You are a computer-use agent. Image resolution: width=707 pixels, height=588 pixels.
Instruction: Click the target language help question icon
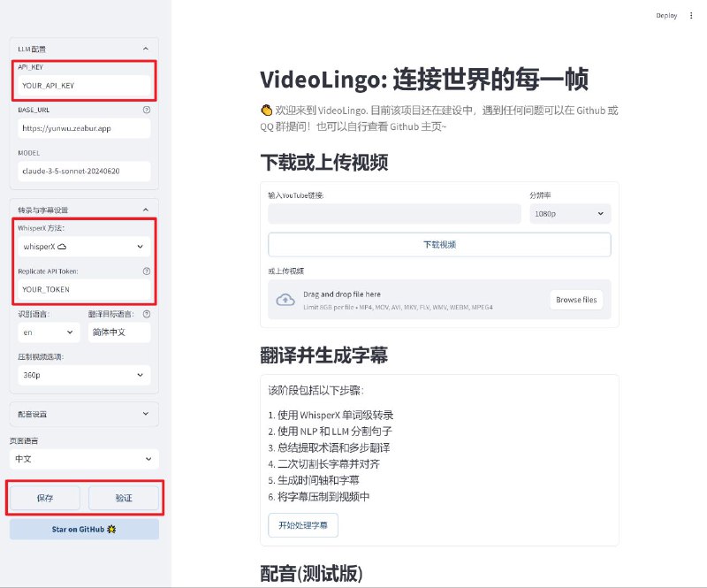pos(147,314)
